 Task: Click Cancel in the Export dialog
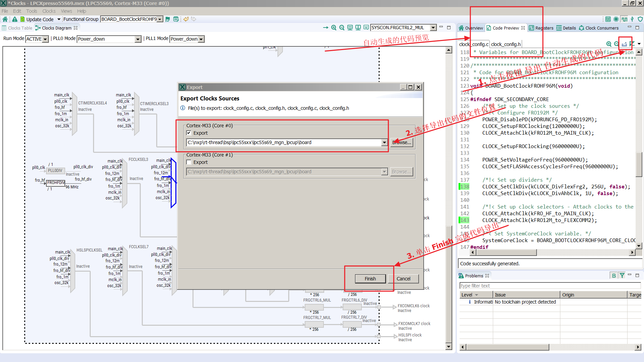[403, 279]
